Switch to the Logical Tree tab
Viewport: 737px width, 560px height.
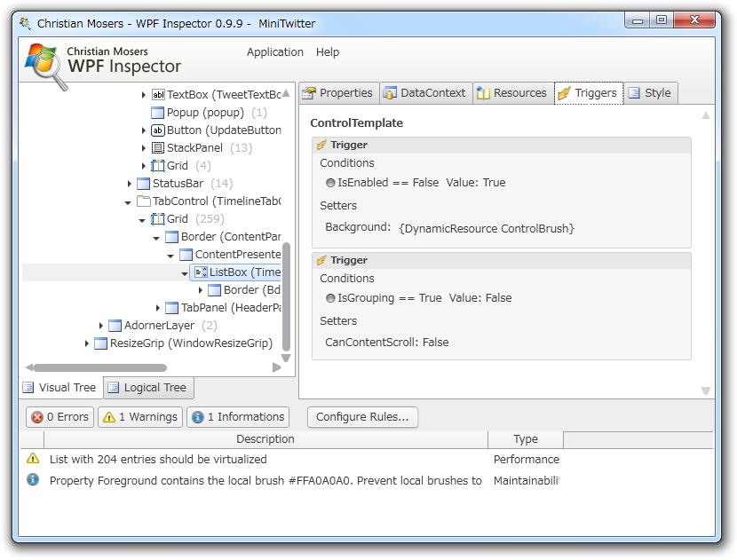point(148,388)
